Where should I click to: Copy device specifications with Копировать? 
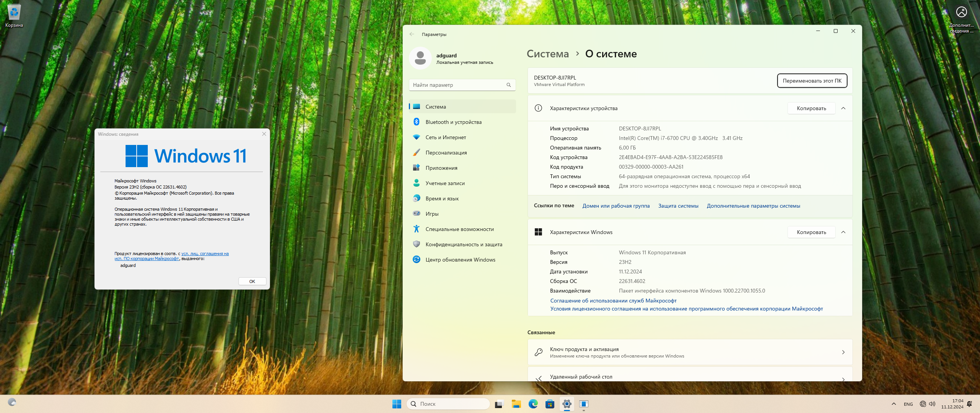(811, 108)
